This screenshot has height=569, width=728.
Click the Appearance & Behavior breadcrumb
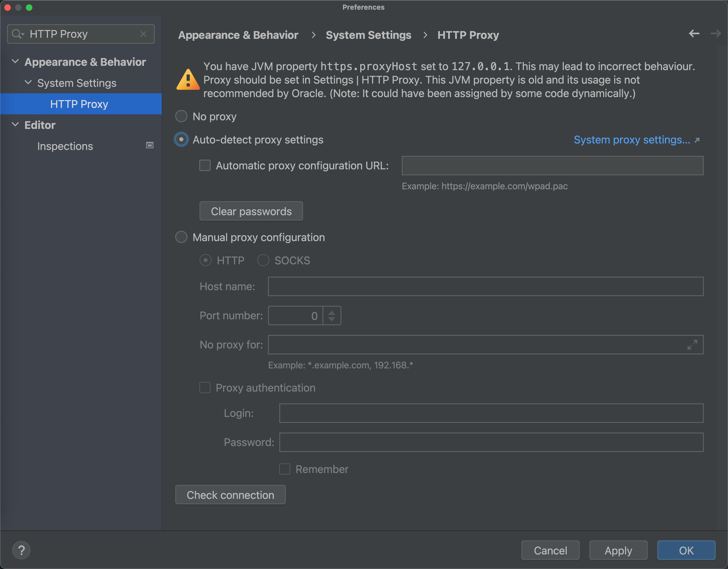coord(238,35)
